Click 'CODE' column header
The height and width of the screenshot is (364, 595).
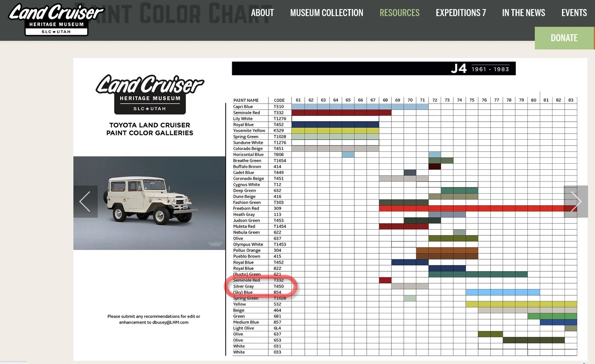[x=279, y=101]
